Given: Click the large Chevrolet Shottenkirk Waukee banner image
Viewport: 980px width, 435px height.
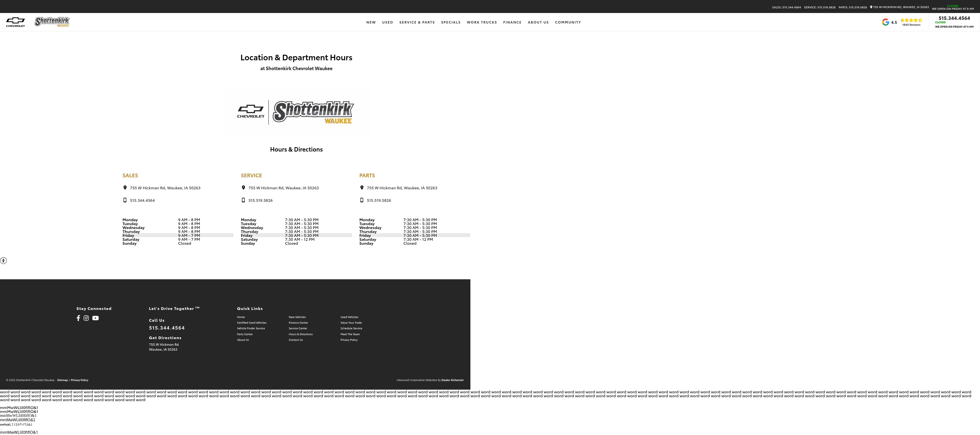Looking at the screenshot, I should click(x=296, y=112).
